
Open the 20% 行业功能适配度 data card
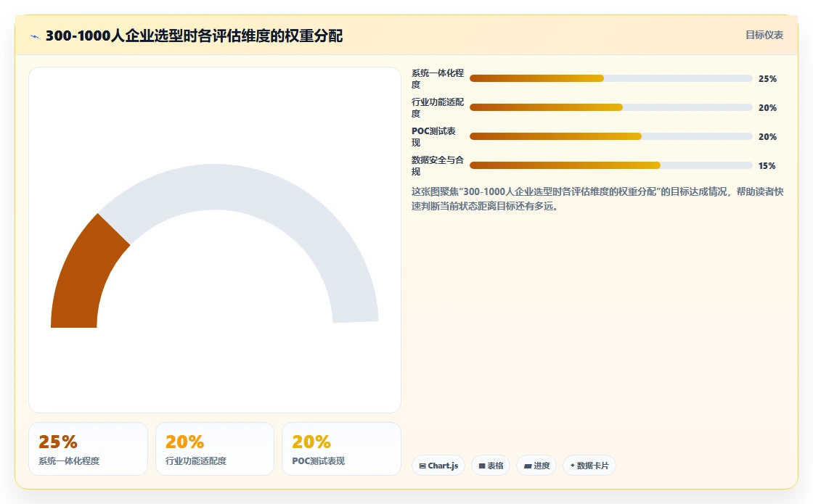click(x=215, y=449)
